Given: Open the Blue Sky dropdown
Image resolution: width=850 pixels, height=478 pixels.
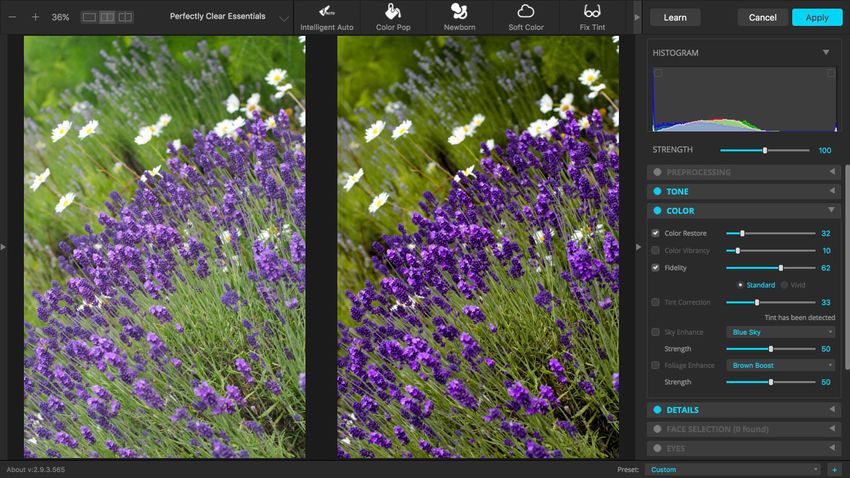Looking at the screenshot, I should click(781, 332).
